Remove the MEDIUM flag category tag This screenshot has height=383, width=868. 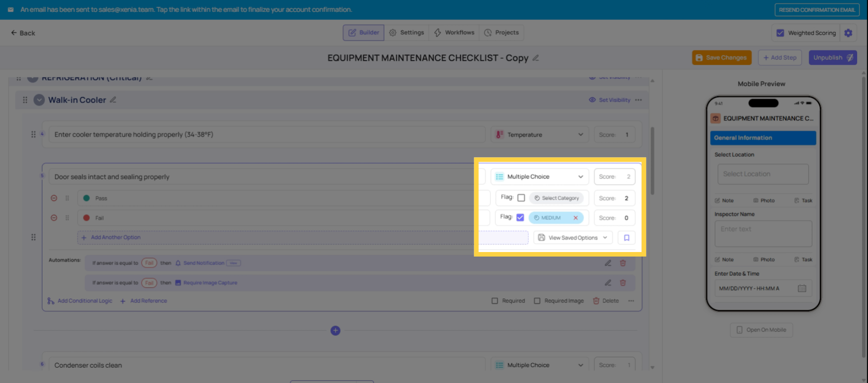click(x=576, y=218)
